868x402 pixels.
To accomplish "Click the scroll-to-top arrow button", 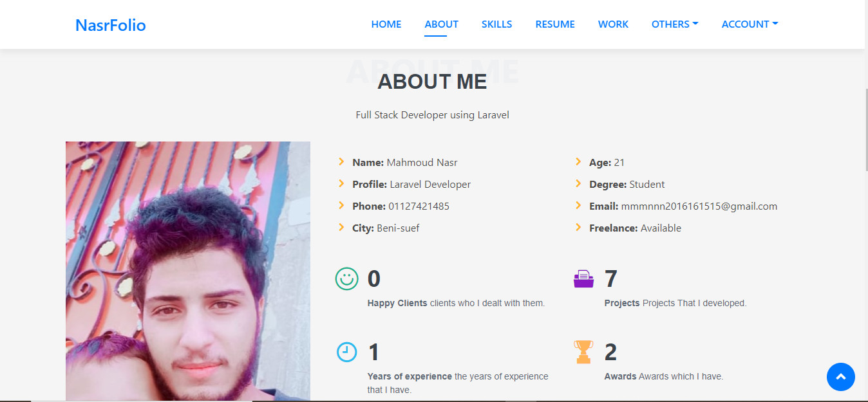I will 840,377.
